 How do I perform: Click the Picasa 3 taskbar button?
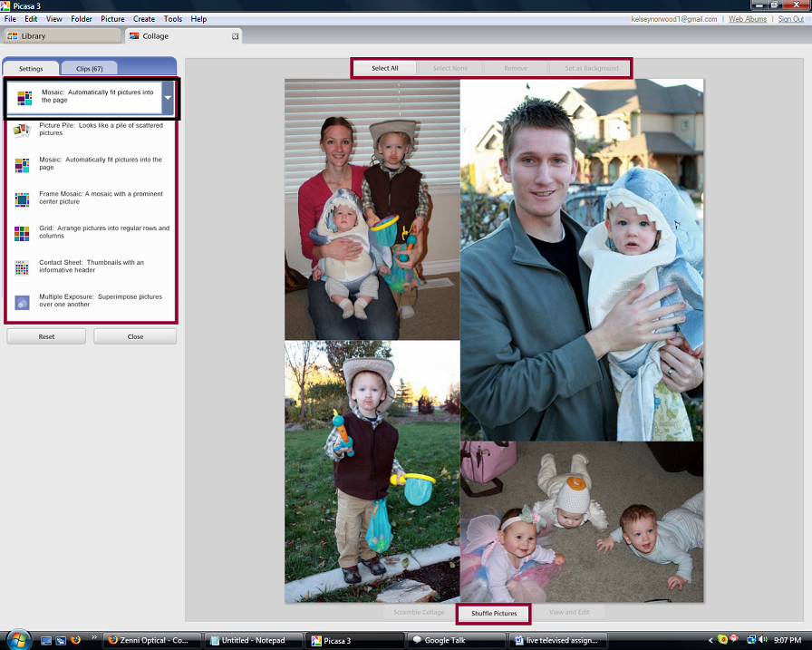pyautogui.click(x=355, y=641)
